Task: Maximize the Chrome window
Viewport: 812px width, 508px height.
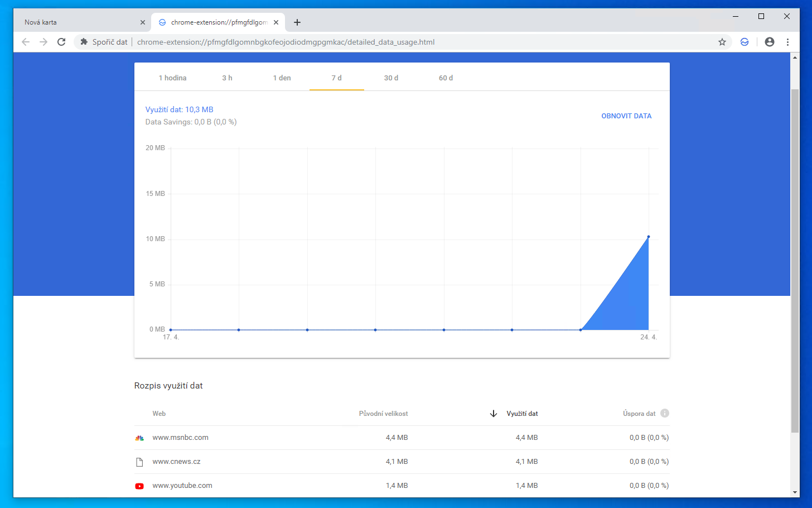Action: [761, 17]
